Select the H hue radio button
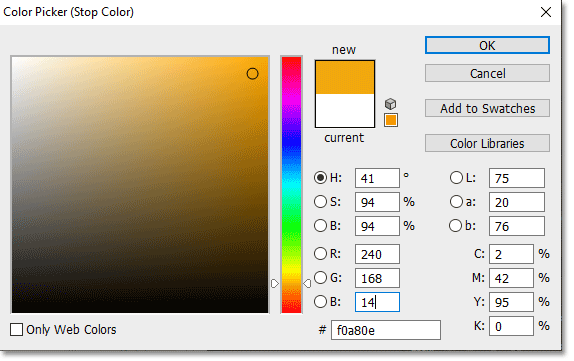The image size is (574, 361). [x=320, y=178]
